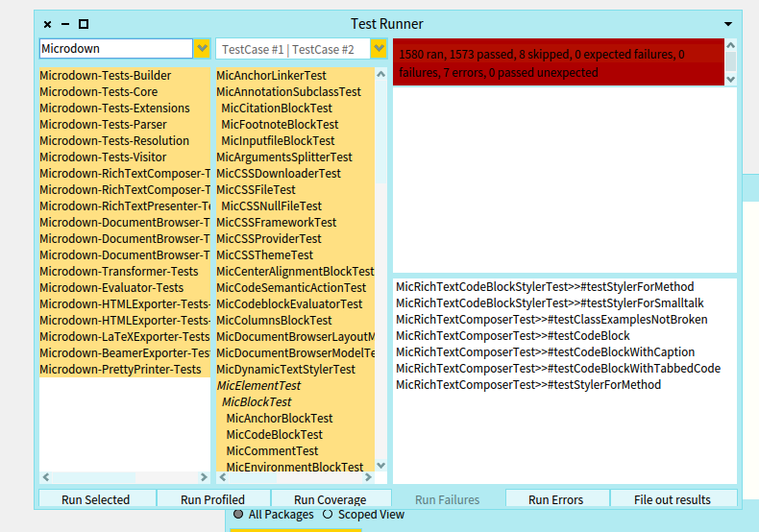Open MicRichTextCodeBlockStylerTest testStylerForSmalltalk error
The width and height of the screenshot is (759, 532).
coord(564,303)
